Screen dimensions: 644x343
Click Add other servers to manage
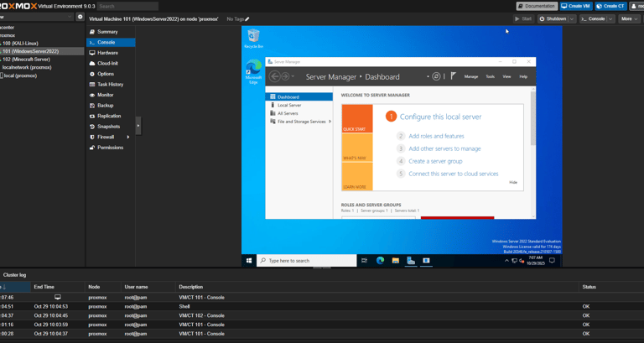(x=444, y=148)
